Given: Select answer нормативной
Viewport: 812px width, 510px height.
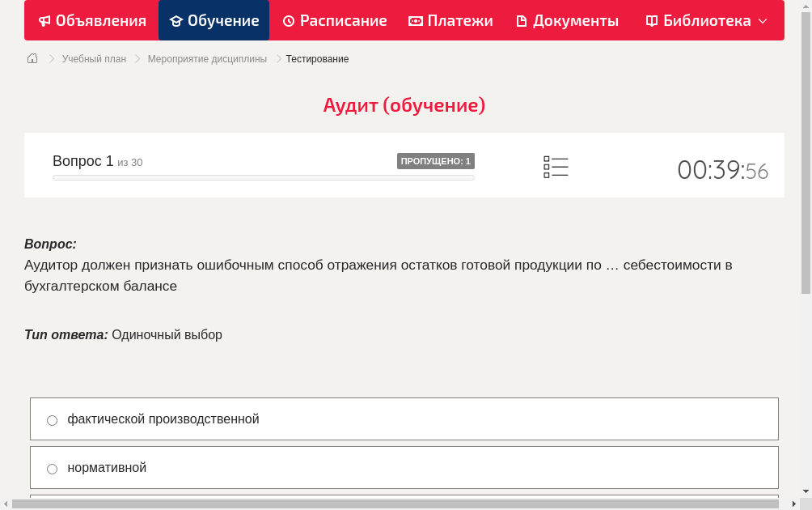Looking at the screenshot, I should pyautogui.click(x=52, y=468).
